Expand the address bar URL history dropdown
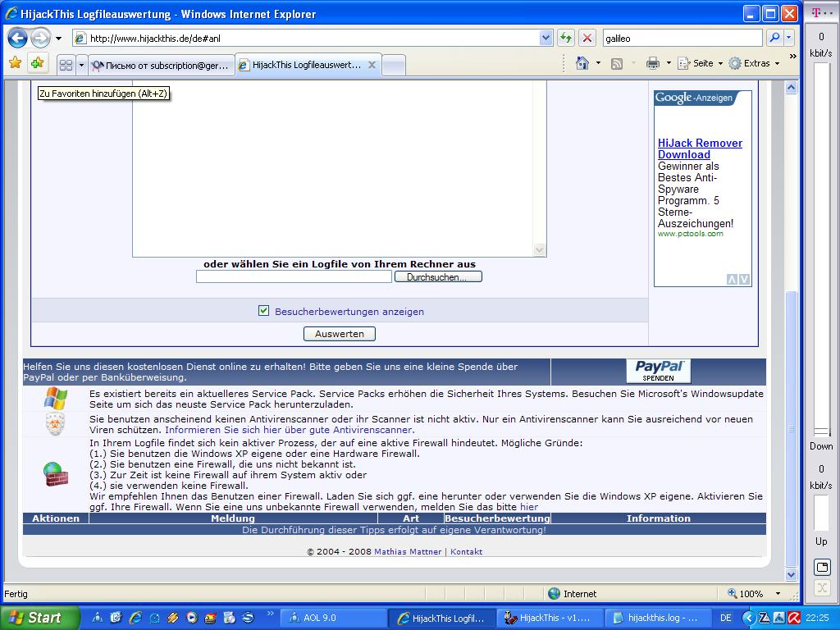Screen dimensions: 840x630 (x=546, y=38)
